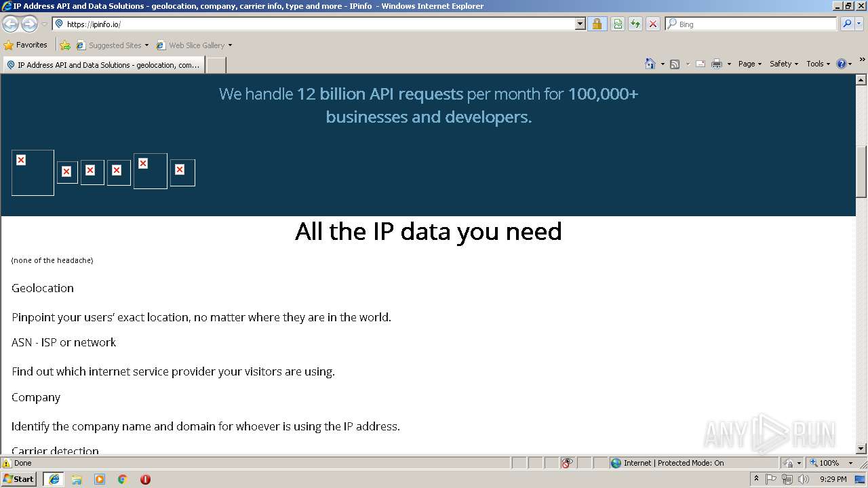Viewport: 868px width, 488px height.
Task: Open Windows Explorer folder taskbar icon
Action: click(77, 479)
